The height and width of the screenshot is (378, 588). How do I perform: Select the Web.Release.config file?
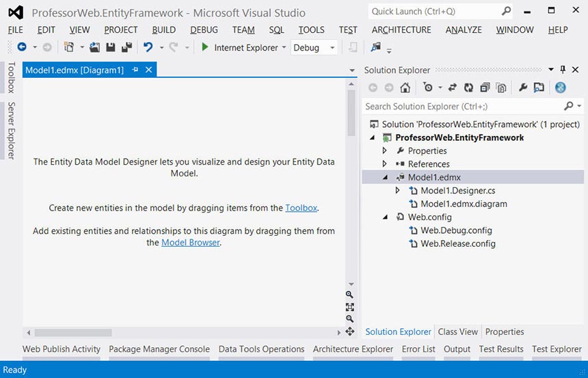pyautogui.click(x=458, y=244)
